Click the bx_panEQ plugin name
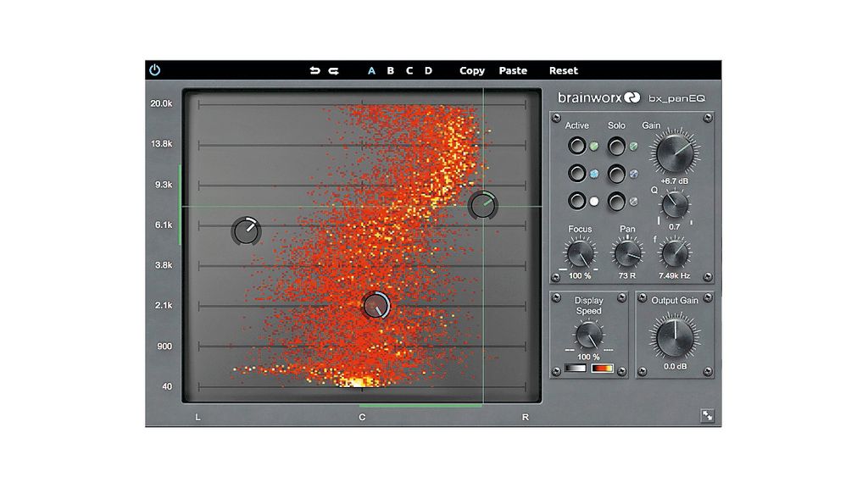The width and height of the screenshot is (868, 488). 676,98
